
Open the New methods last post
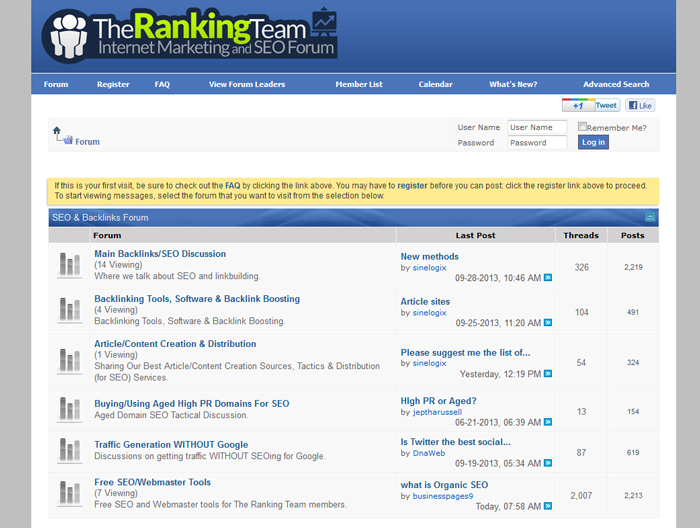(x=429, y=257)
